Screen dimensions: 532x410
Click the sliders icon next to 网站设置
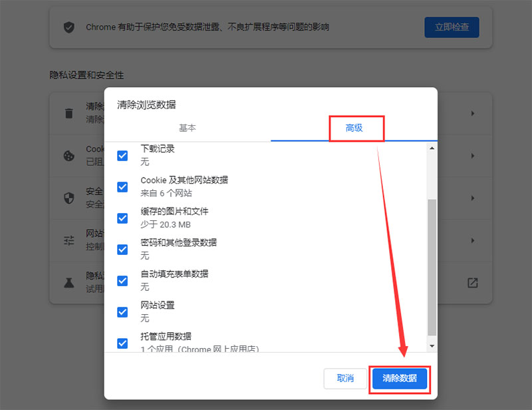click(68, 240)
